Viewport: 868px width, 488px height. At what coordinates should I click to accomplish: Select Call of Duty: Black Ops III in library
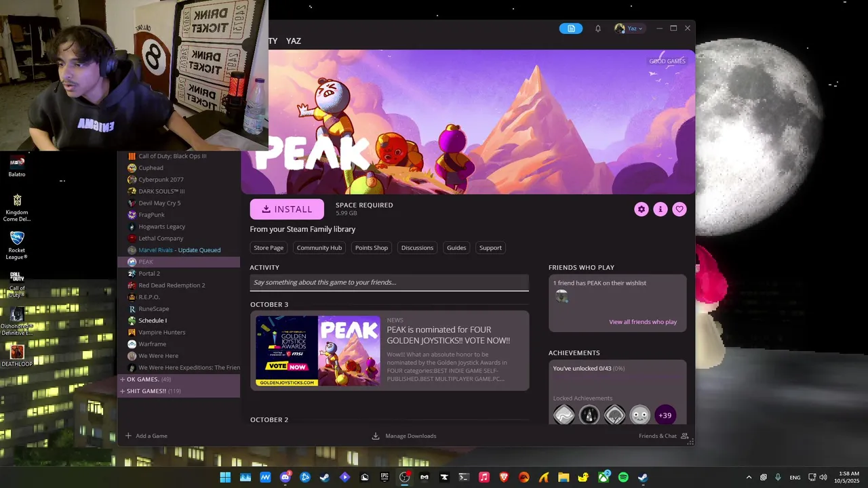pos(179,156)
